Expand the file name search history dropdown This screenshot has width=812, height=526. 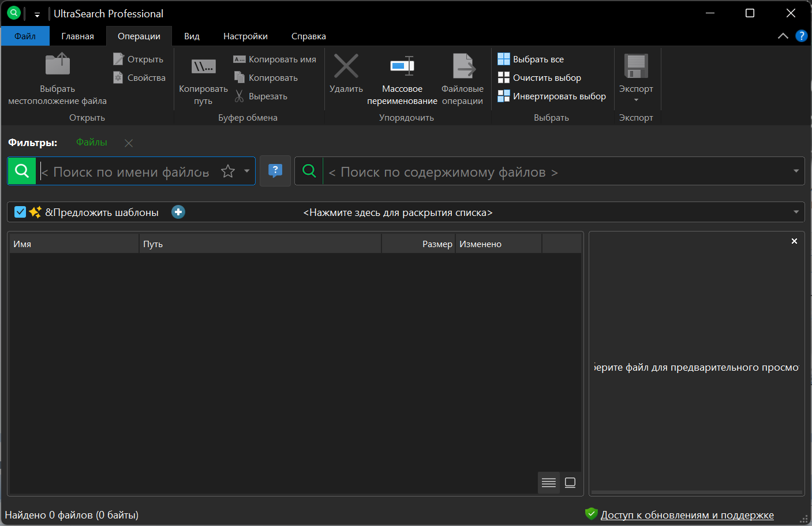(x=247, y=171)
